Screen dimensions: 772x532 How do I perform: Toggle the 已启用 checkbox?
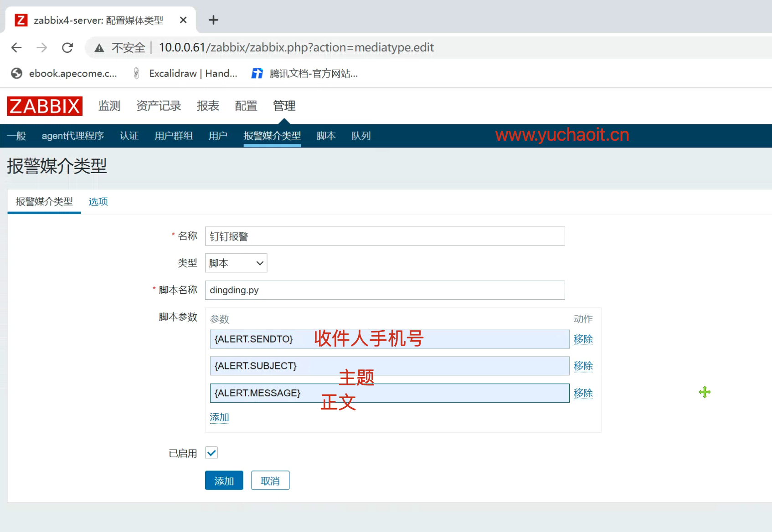click(x=211, y=453)
